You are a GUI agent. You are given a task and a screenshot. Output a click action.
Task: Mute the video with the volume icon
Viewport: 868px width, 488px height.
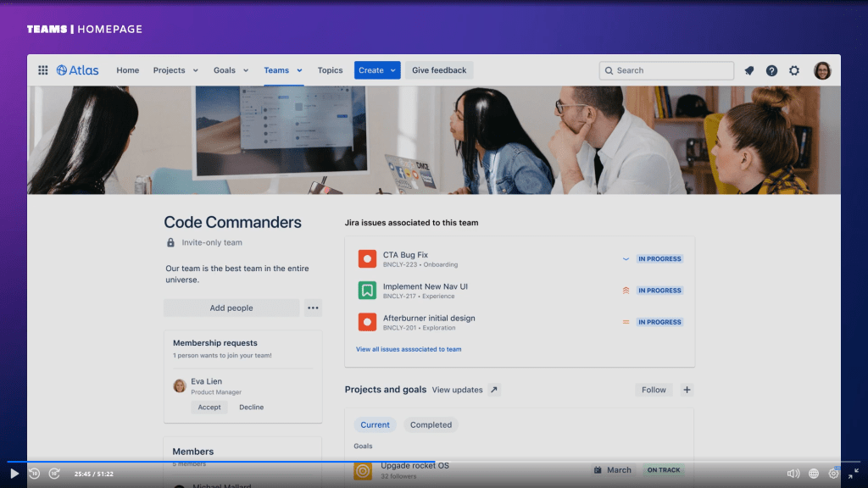(793, 474)
